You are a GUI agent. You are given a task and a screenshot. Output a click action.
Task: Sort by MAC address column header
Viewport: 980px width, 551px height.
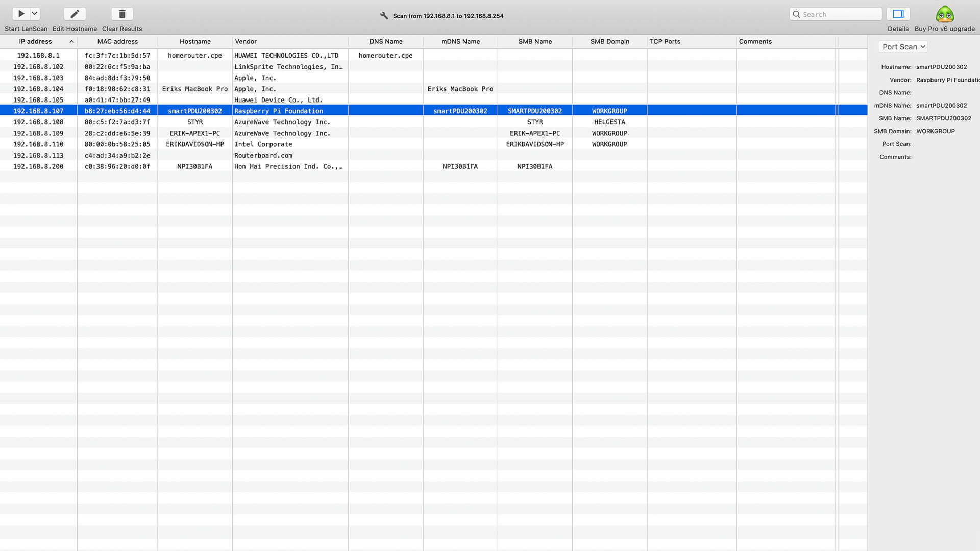pyautogui.click(x=117, y=42)
